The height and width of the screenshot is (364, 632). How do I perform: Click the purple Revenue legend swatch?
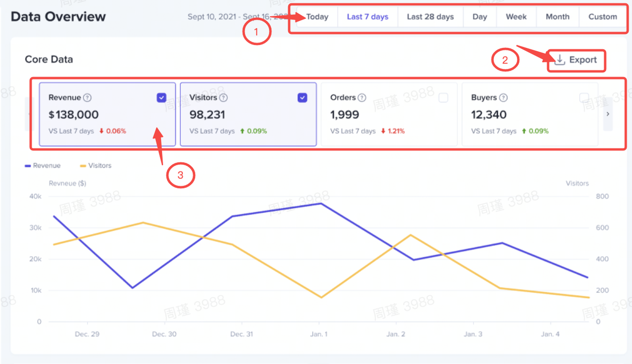28,166
